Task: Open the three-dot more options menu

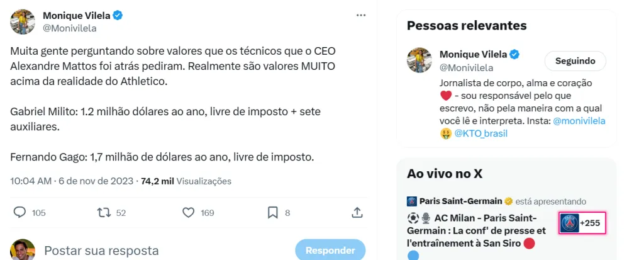Action: click(x=360, y=15)
